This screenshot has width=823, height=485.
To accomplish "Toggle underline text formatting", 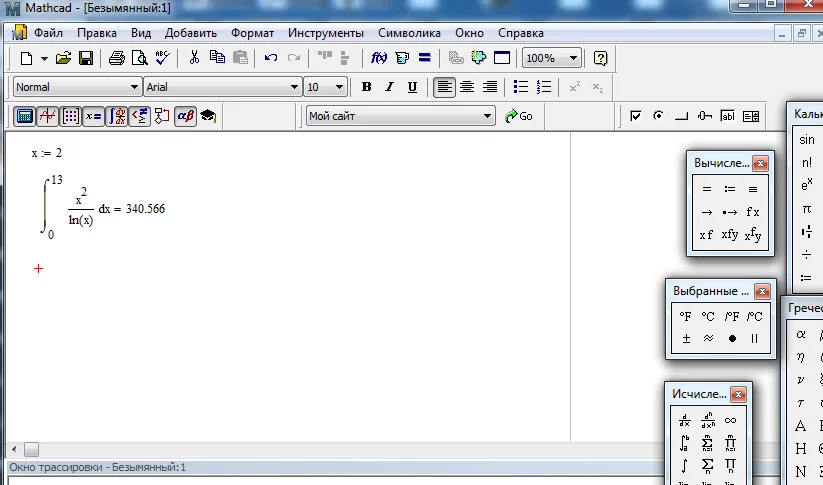I will pyautogui.click(x=412, y=87).
